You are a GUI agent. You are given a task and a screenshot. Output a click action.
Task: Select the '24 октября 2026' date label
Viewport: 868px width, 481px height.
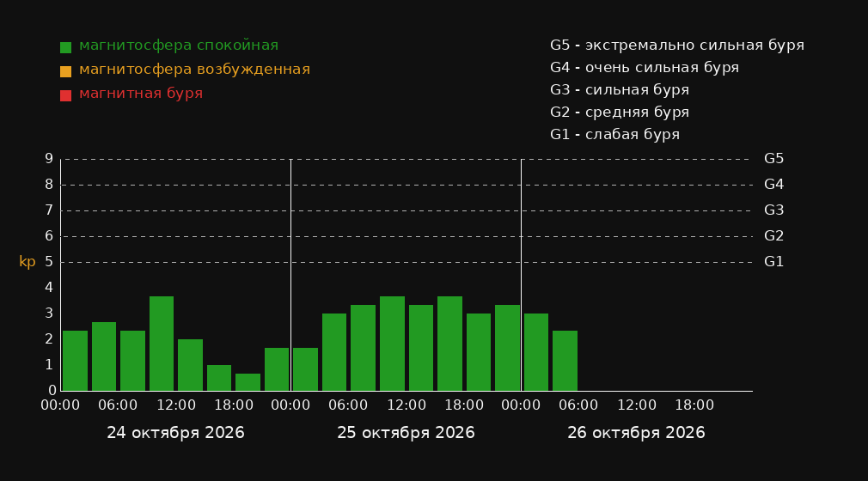175,433
